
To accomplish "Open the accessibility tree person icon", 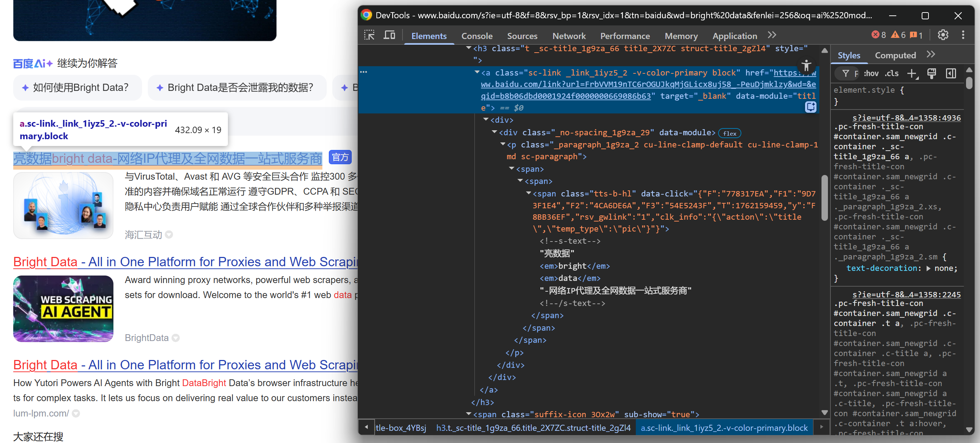I will [x=806, y=65].
